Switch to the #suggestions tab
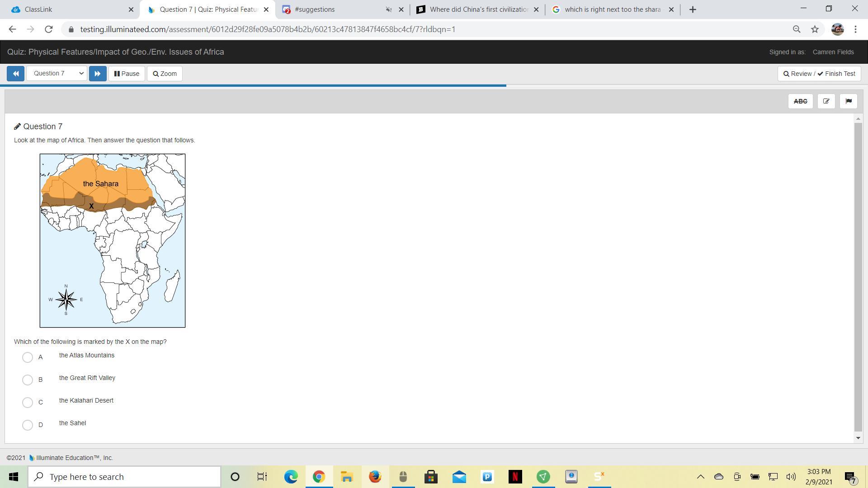Viewport: 868px width, 488px height. tap(335, 9)
